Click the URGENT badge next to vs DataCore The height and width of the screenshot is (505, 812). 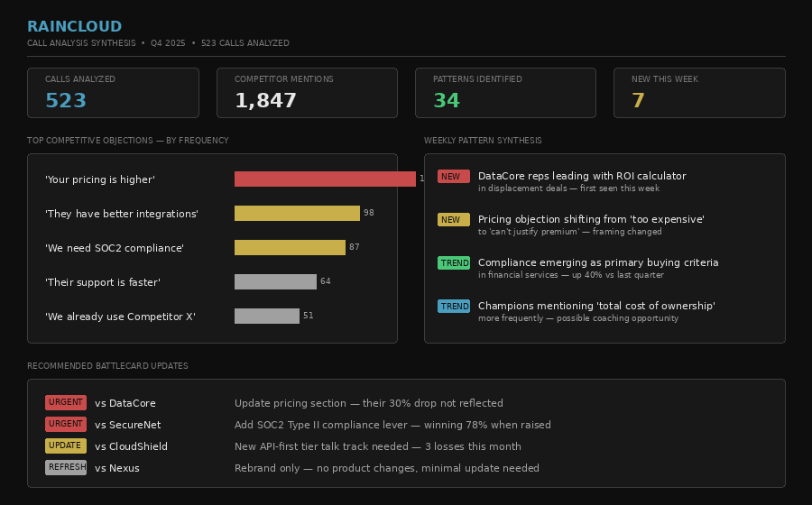click(x=66, y=403)
